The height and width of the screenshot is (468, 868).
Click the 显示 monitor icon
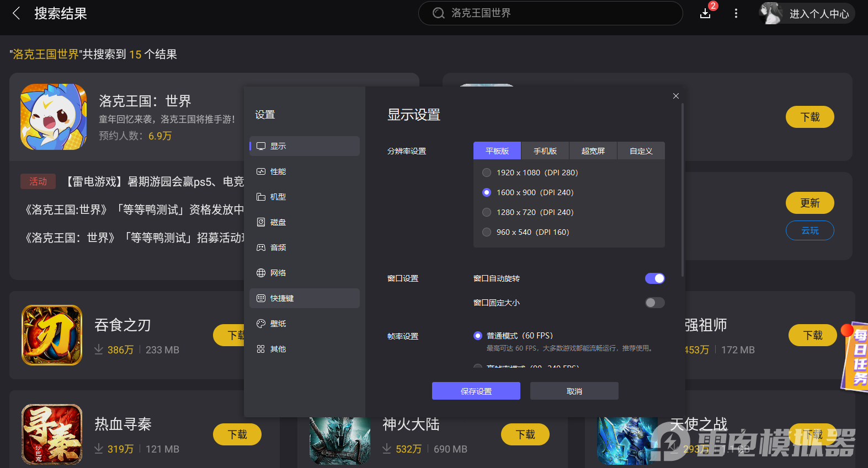pyautogui.click(x=261, y=146)
